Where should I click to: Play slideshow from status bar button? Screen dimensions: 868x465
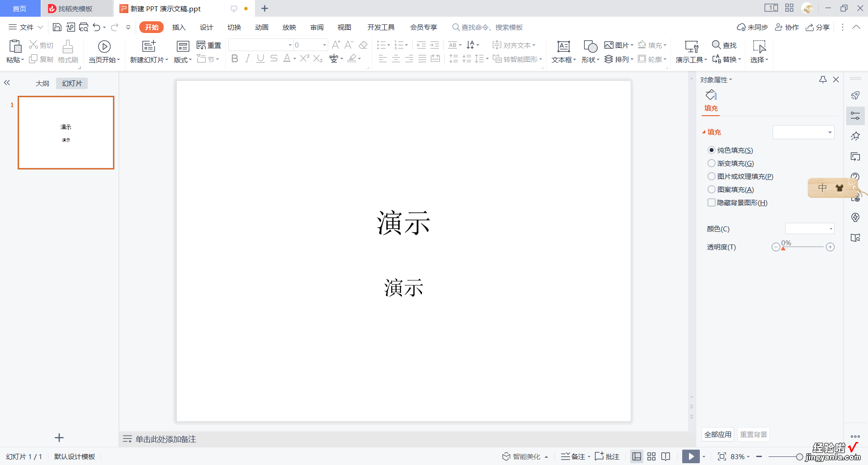click(691, 456)
